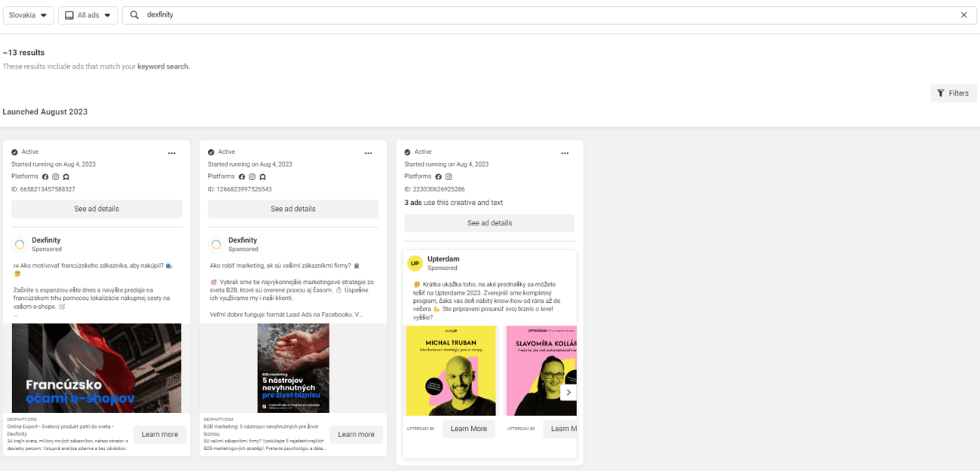The image size is (980, 471).
Task: Open the Upterdam page name link
Action: click(443, 259)
